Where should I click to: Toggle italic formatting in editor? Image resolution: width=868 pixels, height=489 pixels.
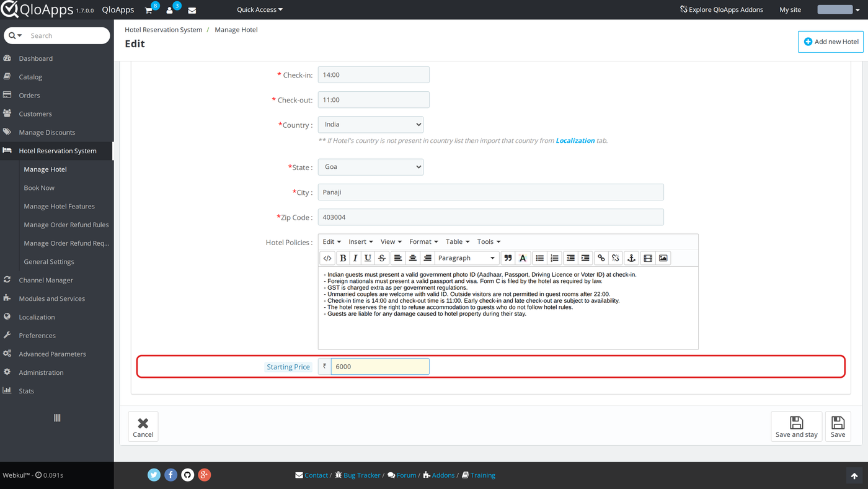(355, 258)
